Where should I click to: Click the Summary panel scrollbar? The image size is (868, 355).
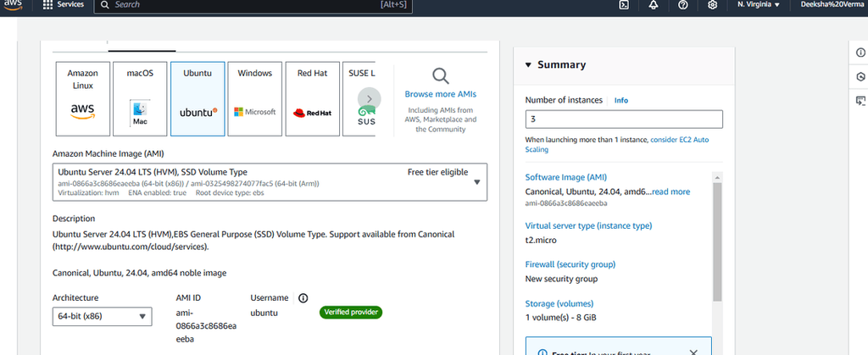pos(717,242)
